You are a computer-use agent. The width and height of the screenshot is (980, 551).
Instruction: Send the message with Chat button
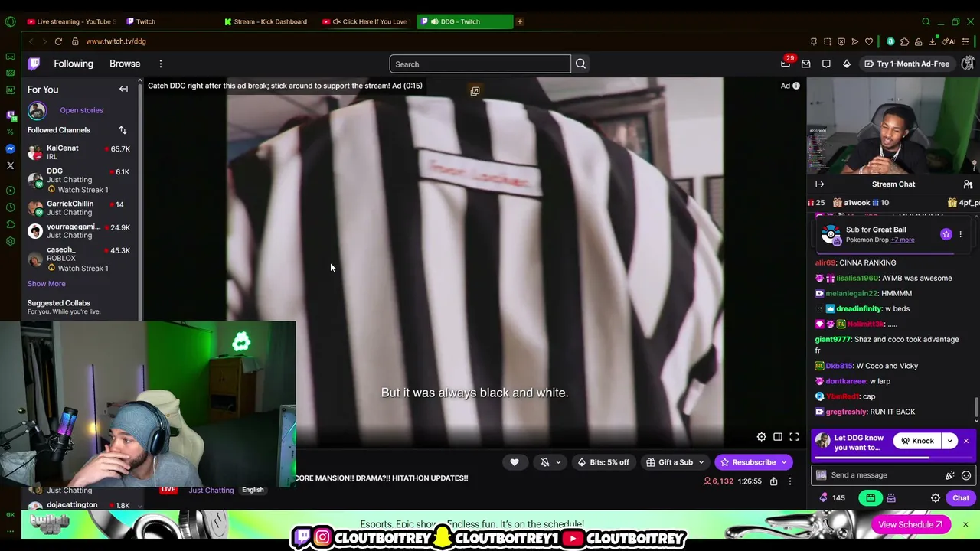click(961, 498)
